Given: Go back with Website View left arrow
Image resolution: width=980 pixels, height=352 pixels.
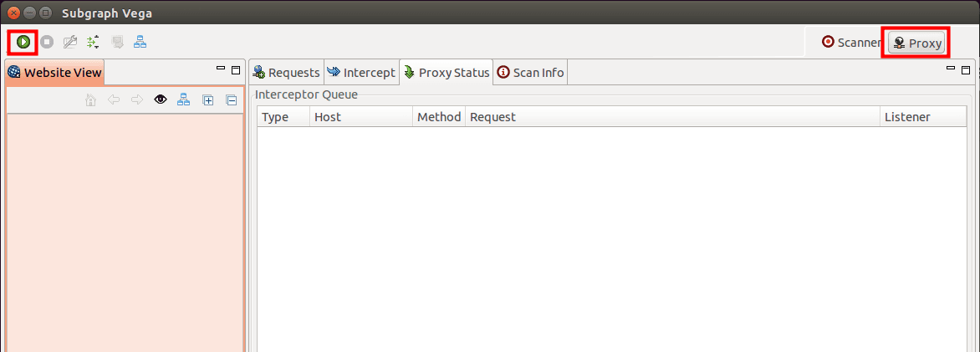Looking at the screenshot, I should click(x=114, y=99).
